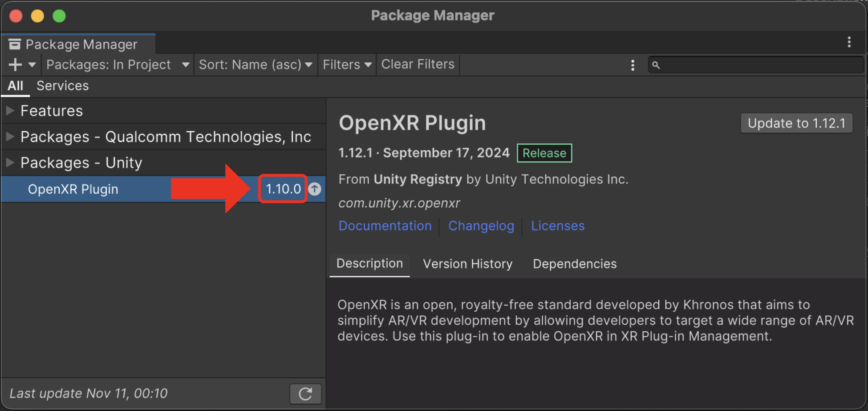Maximize the window with the green button

(x=59, y=16)
